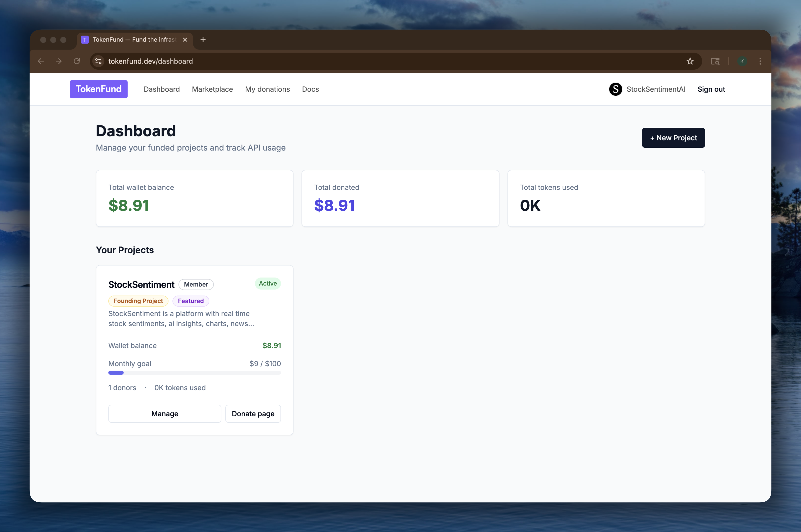
Task: Reload the TokenFund dashboard page
Action: point(77,61)
